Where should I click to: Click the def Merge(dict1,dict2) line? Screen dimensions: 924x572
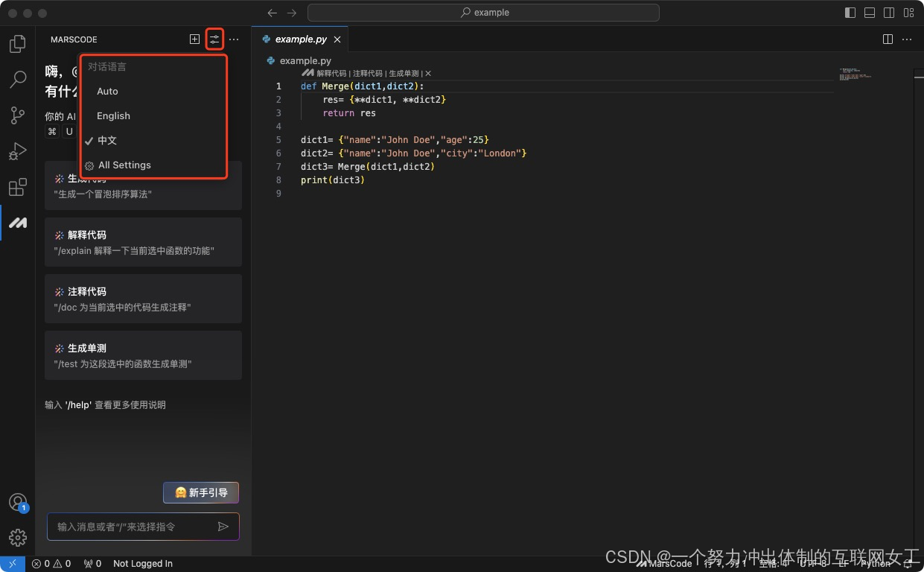[362, 86]
